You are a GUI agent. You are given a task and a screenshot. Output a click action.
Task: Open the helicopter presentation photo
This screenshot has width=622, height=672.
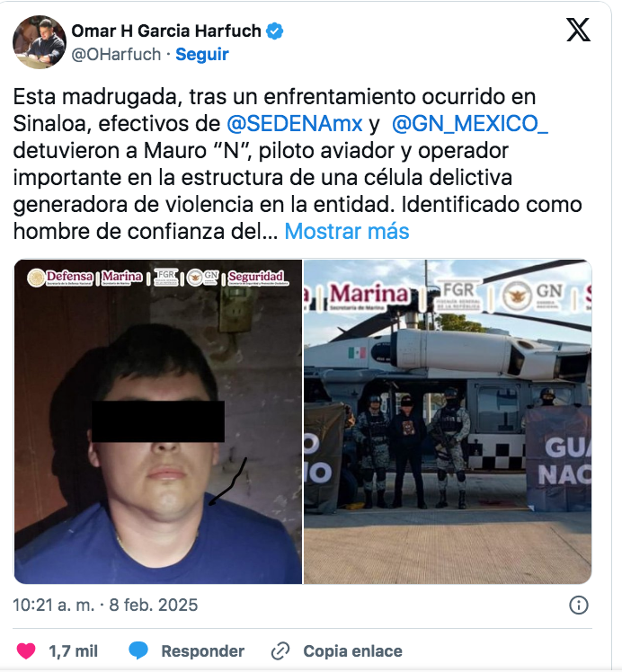click(448, 421)
